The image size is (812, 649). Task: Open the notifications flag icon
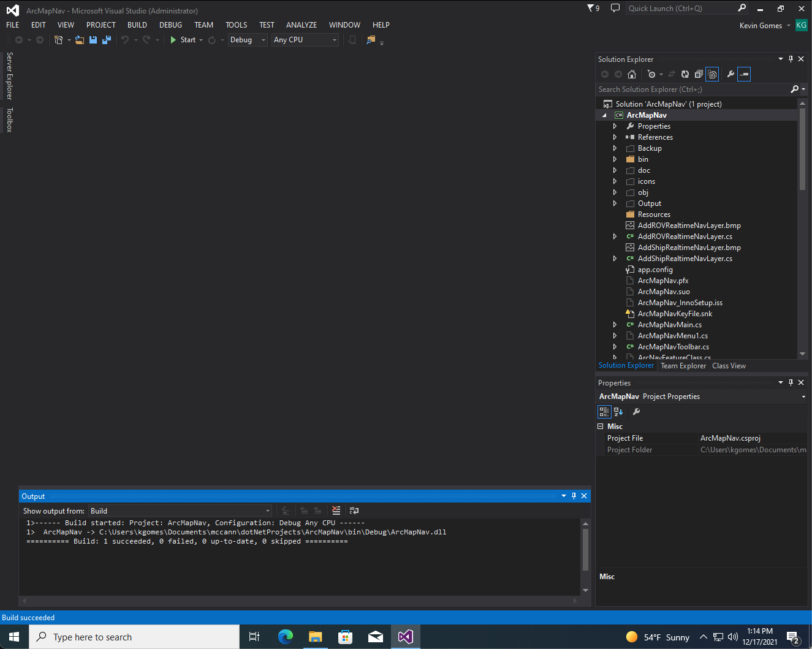593,8
